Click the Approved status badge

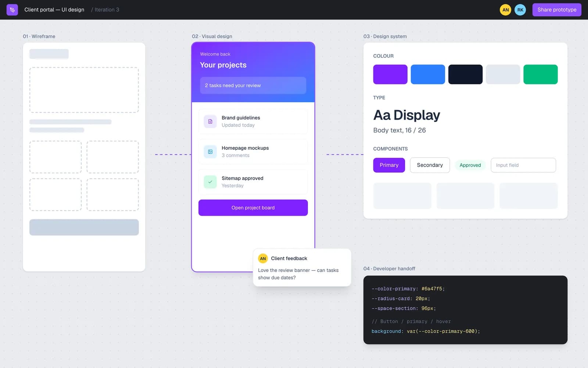pos(470,165)
